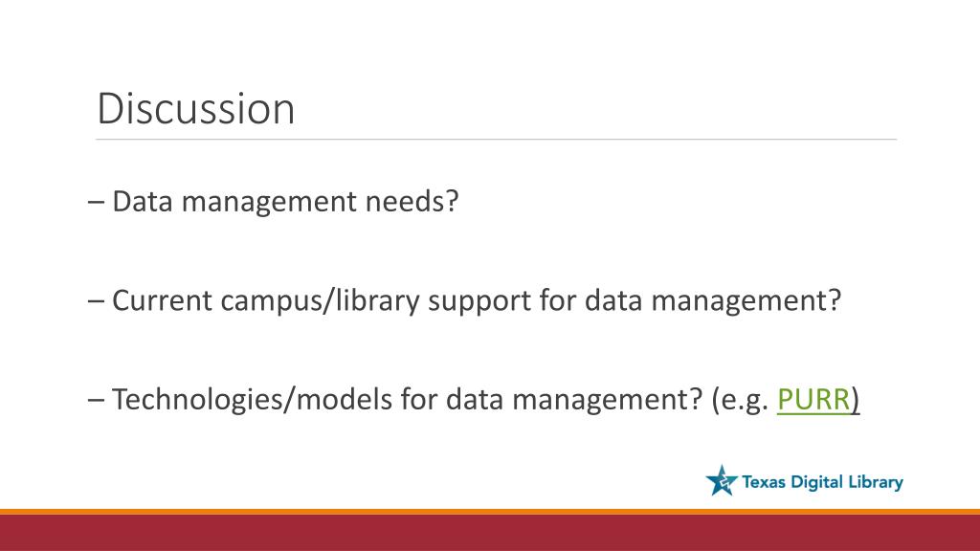This screenshot has height=551, width=980.
Task: Open the PURR hyperlink
Action: (813, 400)
